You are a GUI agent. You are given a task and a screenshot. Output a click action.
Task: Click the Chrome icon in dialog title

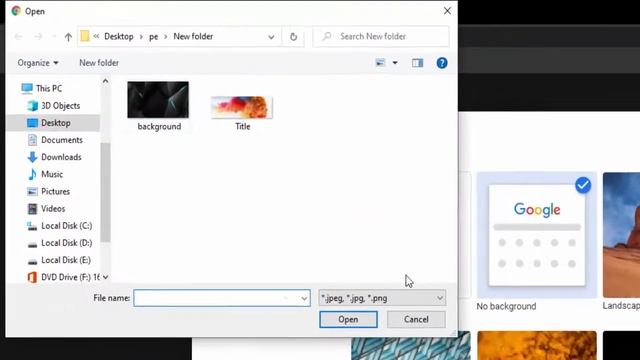pyautogui.click(x=16, y=11)
